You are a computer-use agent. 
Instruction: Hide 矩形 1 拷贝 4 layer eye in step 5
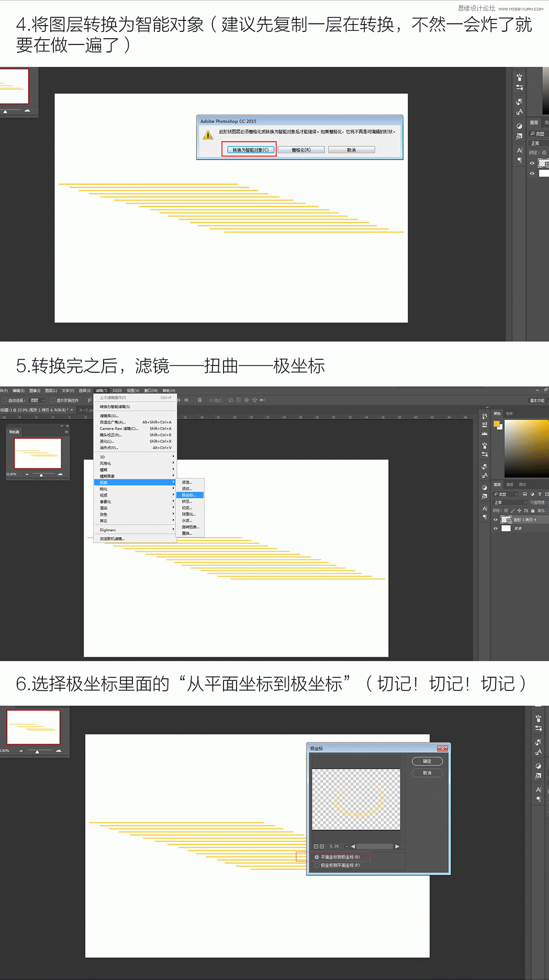[496, 520]
